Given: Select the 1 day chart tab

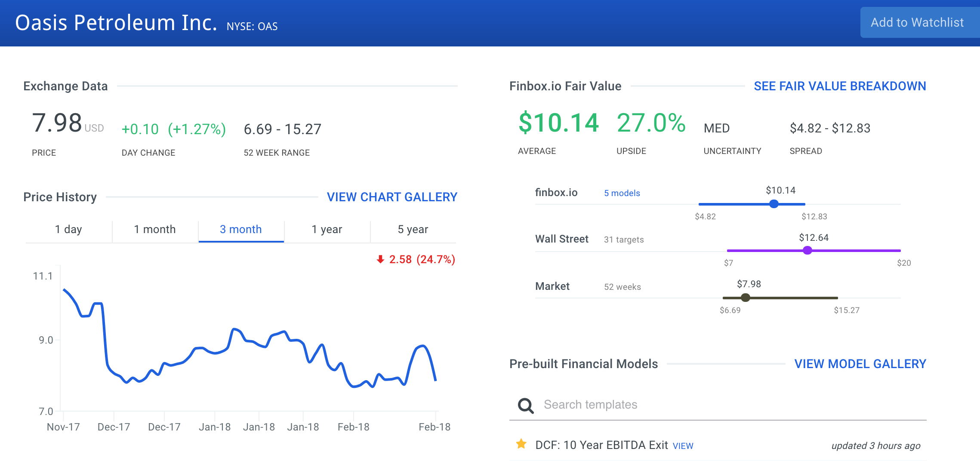Looking at the screenshot, I should [68, 230].
